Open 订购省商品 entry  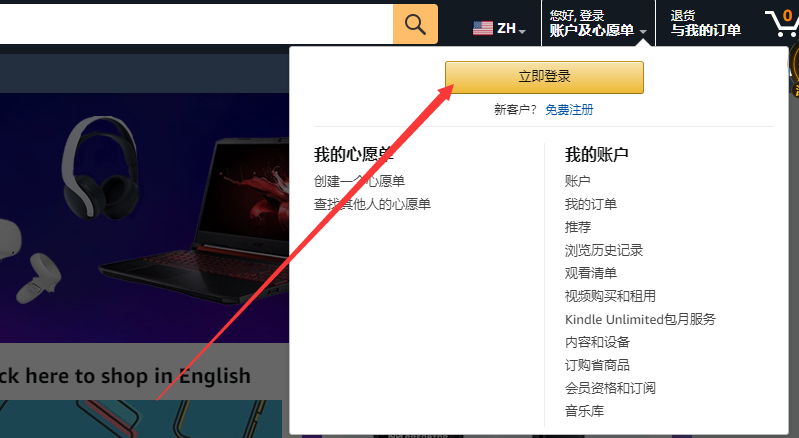point(597,365)
